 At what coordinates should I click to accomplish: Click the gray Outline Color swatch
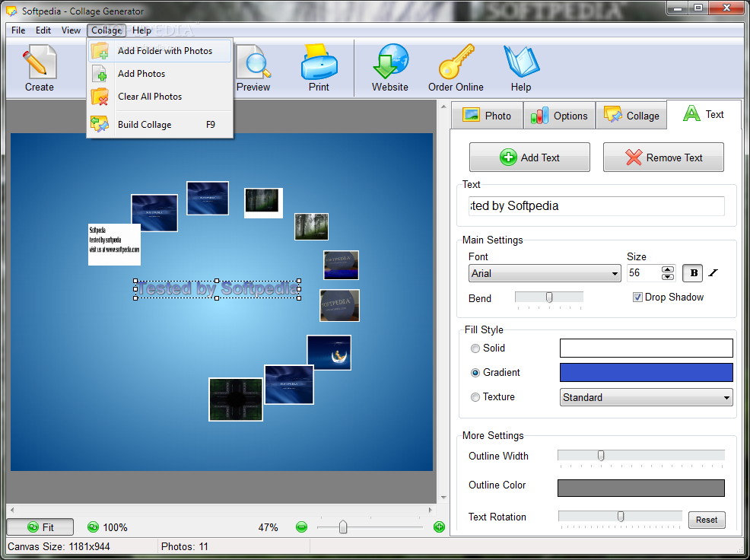(x=641, y=488)
